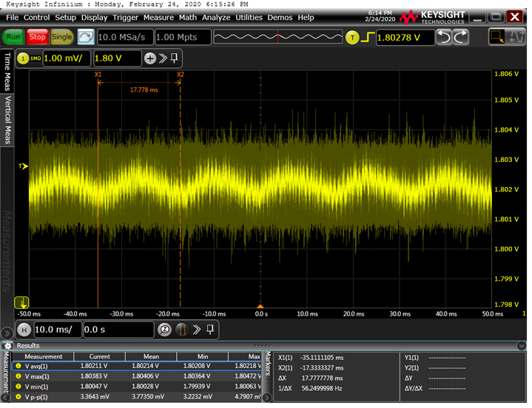
Task: Click the H horizontal button
Action: click(x=24, y=330)
